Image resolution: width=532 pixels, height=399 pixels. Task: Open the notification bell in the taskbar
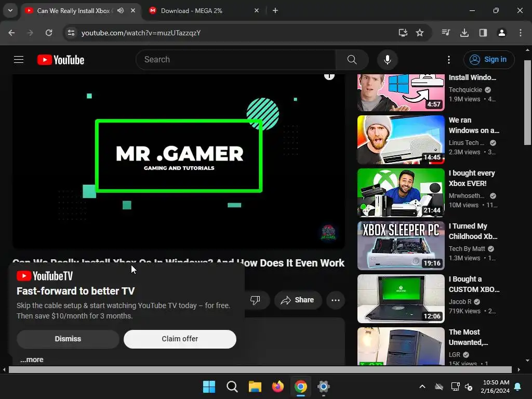pos(518,387)
